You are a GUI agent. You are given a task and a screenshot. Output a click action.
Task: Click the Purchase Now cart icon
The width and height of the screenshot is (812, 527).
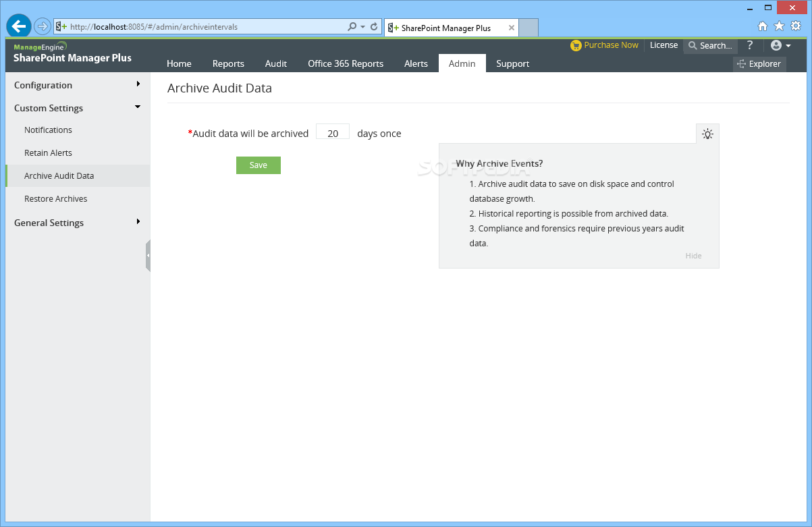click(575, 45)
